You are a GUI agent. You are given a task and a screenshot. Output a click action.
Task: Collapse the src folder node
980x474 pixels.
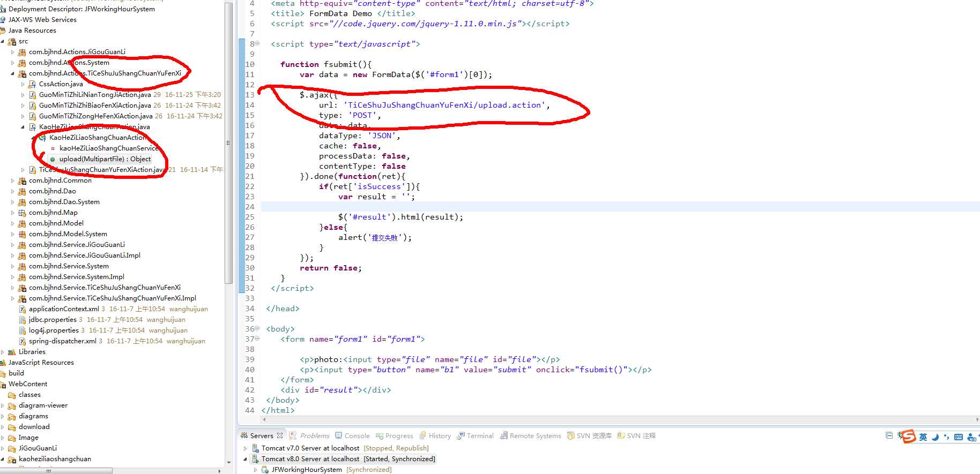pyautogui.click(x=3, y=41)
